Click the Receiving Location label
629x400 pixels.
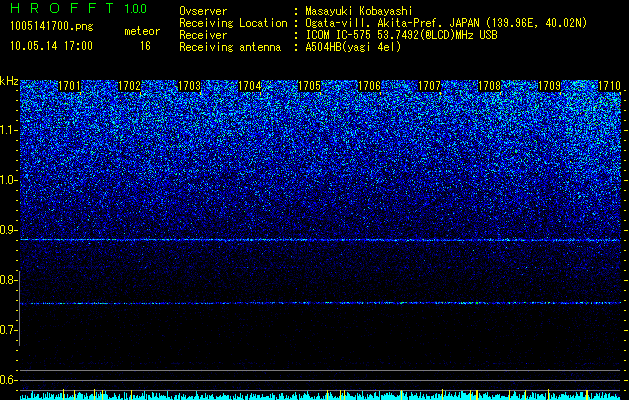point(233,23)
